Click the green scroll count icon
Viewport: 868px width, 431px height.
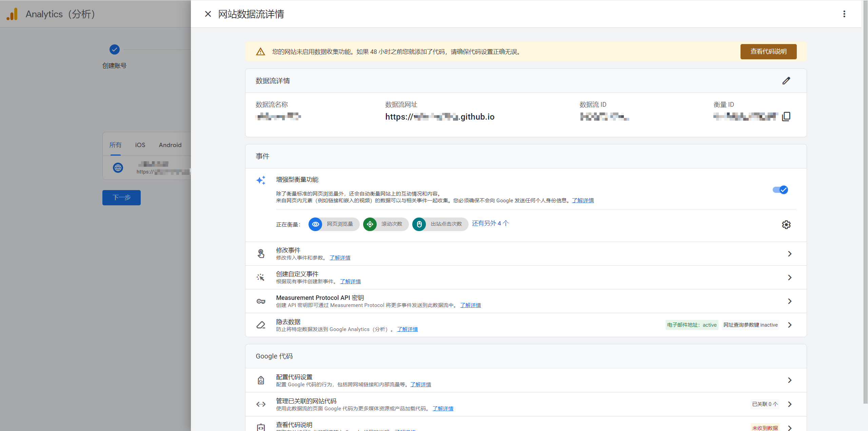click(370, 224)
